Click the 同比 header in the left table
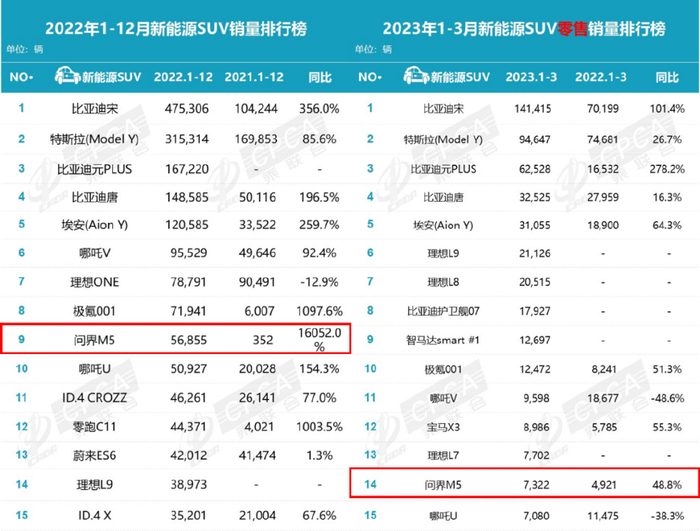 point(320,77)
